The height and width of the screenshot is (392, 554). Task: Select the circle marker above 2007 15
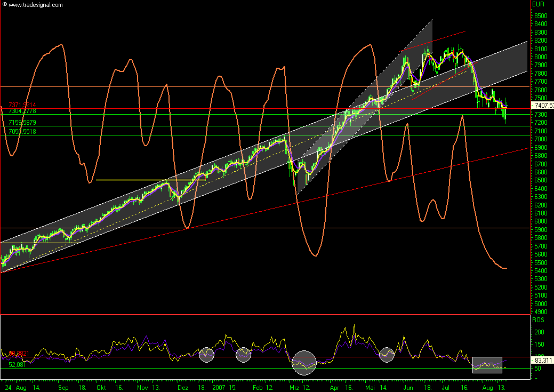coord(244,354)
